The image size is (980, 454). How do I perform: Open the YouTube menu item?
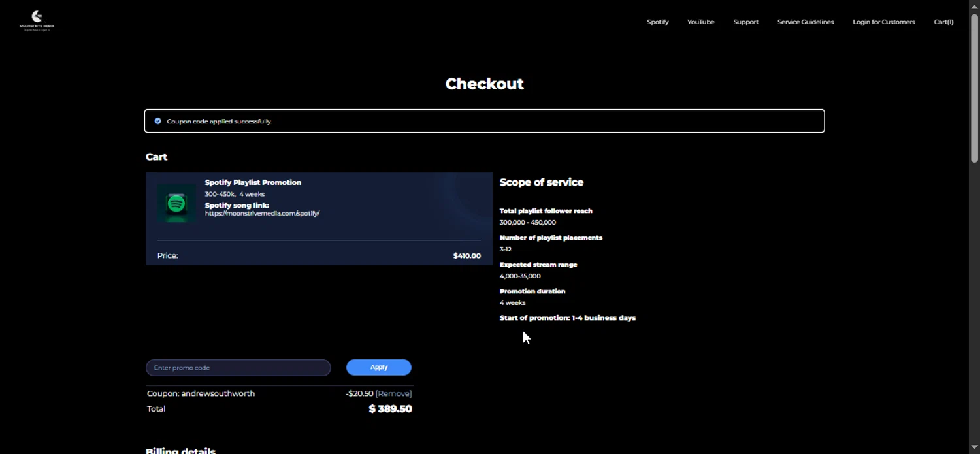(700, 22)
